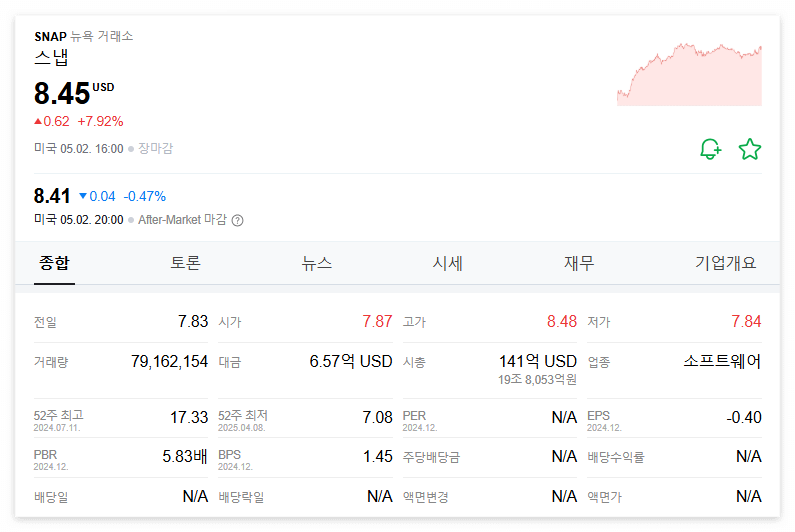
Task: Click the 배당수익률 label
Action: [x=616, y=457]
